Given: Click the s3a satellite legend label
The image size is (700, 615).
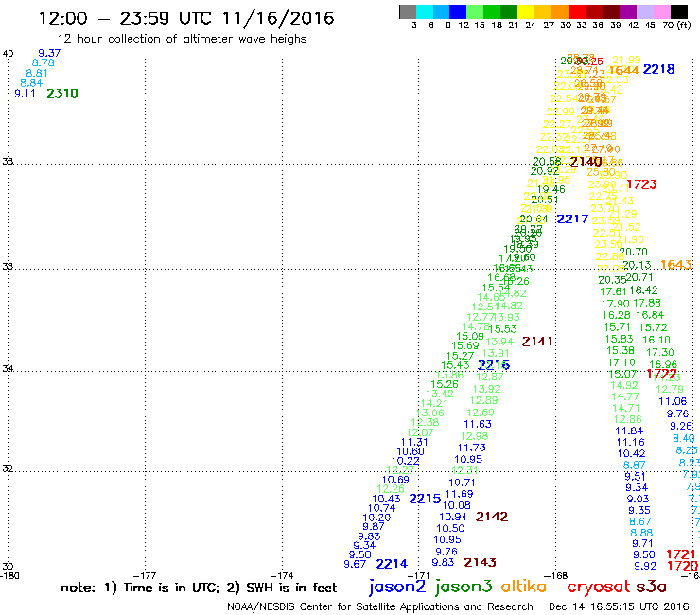Looking at the screenshot, I should [x=652, y=587].
